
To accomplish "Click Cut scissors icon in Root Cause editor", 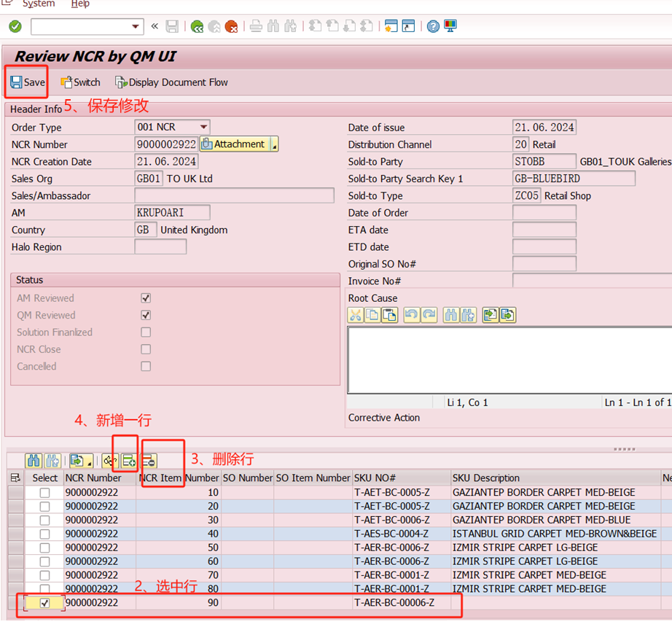I will pos(356,315).
